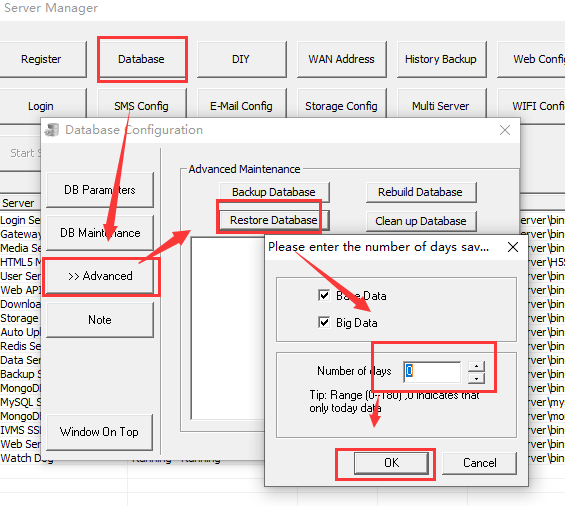The image size is (565, 506).
Task: Select the Web Ser... row in server list
Action: (21, 444)
